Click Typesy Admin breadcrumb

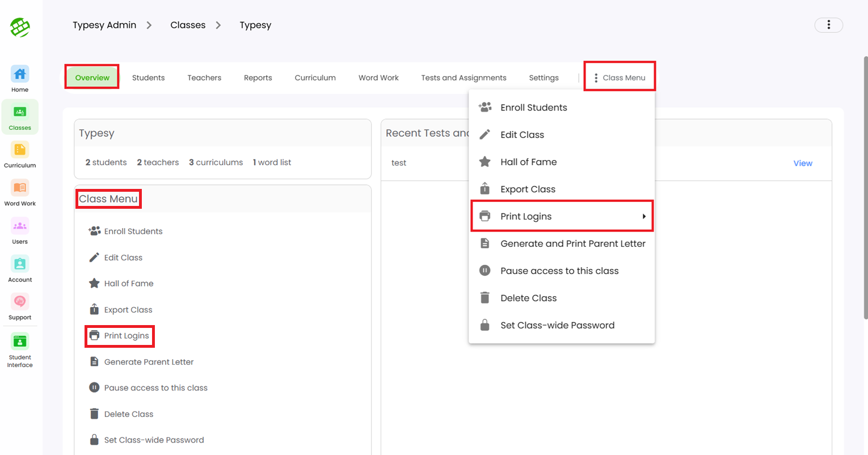pos(104,25)
